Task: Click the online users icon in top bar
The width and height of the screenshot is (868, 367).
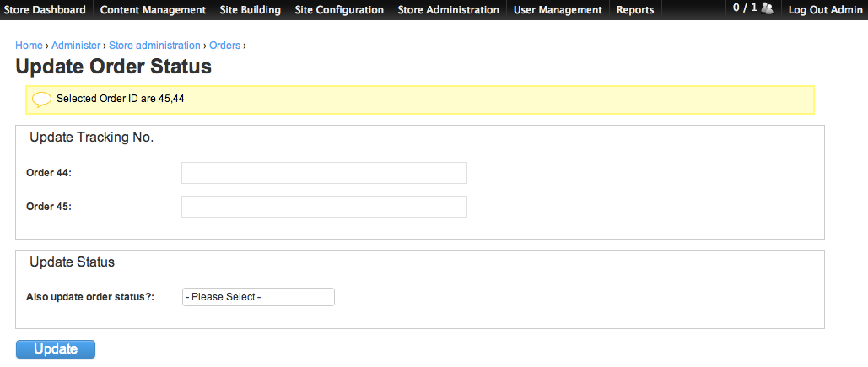Action: click(768, 8)
